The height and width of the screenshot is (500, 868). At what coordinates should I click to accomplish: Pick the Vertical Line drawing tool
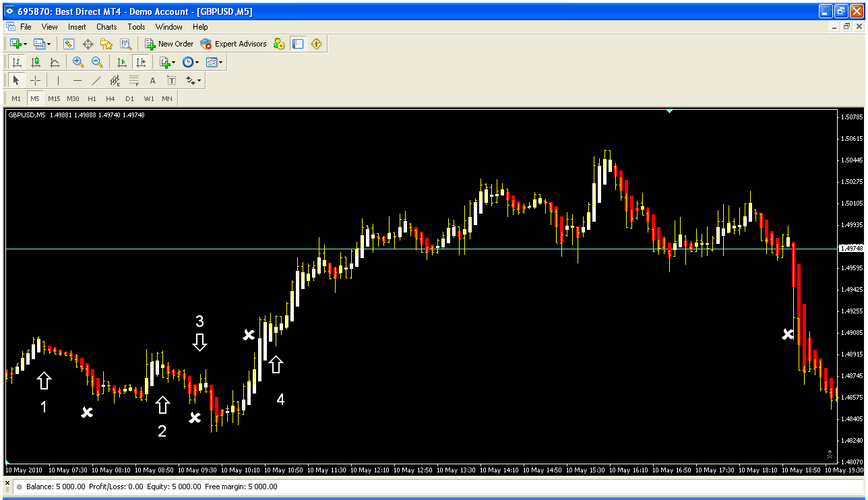(x=59, y=81)
